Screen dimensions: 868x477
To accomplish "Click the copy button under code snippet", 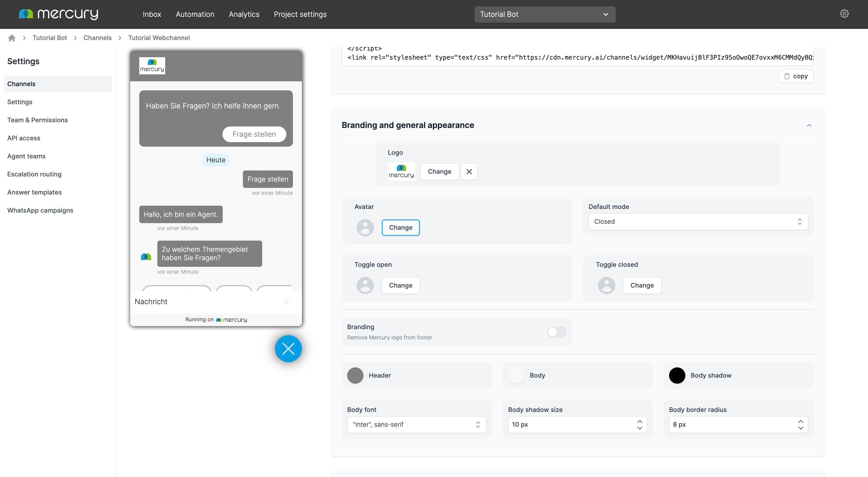I will [796, 76].
